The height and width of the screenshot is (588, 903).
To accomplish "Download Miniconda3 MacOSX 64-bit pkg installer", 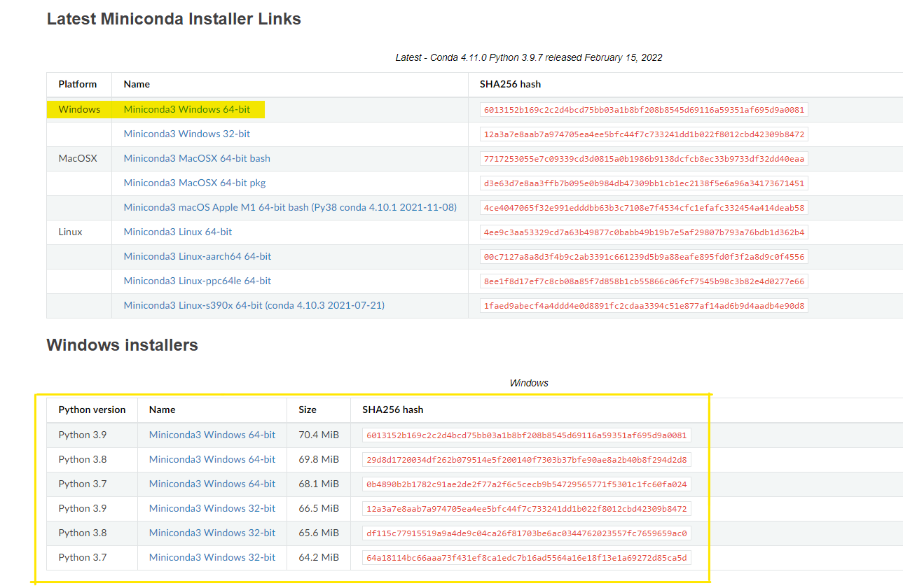I will click(x=194, y=183).
